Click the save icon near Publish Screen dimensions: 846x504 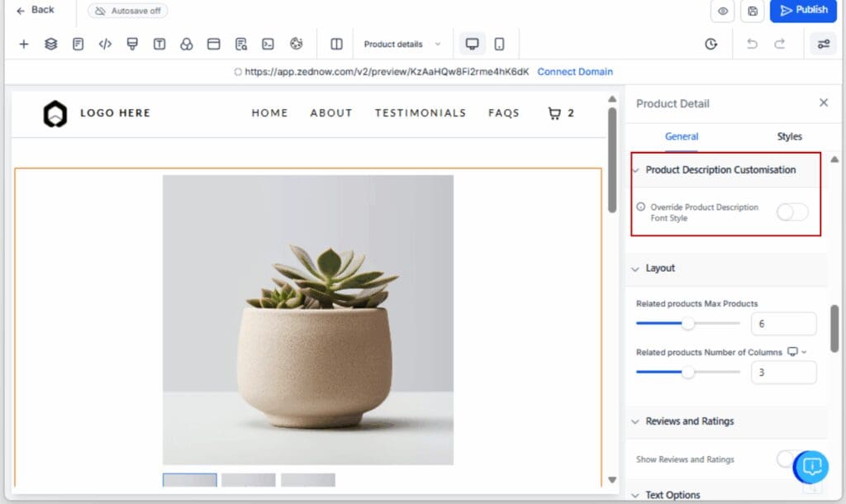pyautogui.click(x=752, y=12)
